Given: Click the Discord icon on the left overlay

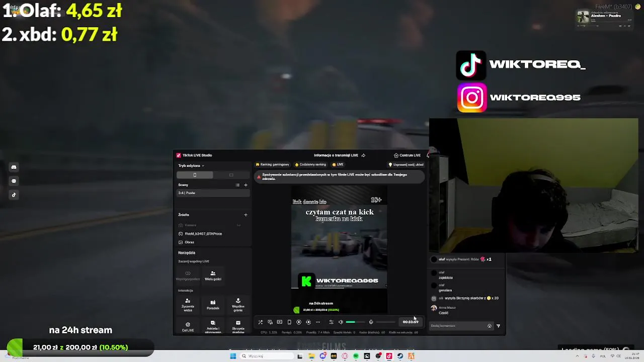Looking at the screenshot, I should point(14,167).
